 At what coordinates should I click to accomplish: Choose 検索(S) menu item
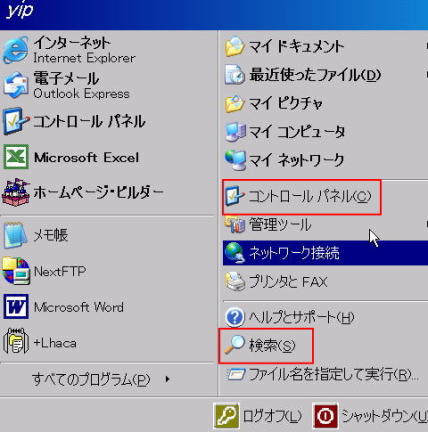click(266, 345)
